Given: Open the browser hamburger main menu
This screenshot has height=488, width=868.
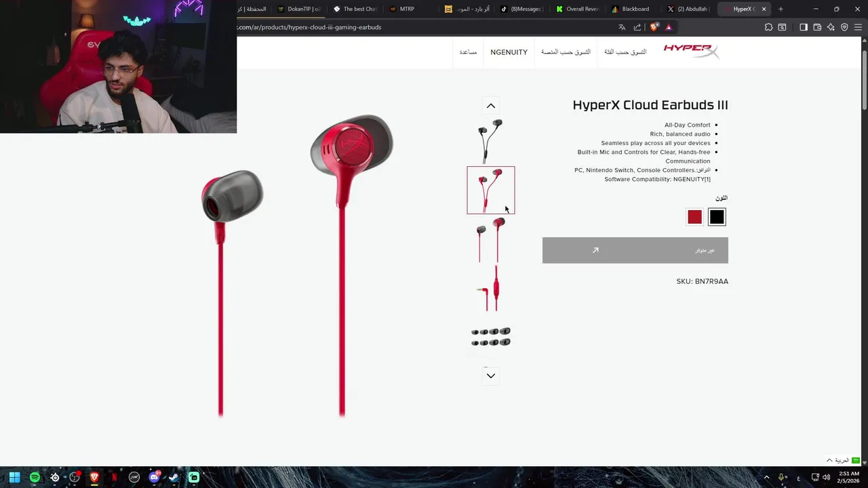Looking at the screenshot, I should 858,27.
